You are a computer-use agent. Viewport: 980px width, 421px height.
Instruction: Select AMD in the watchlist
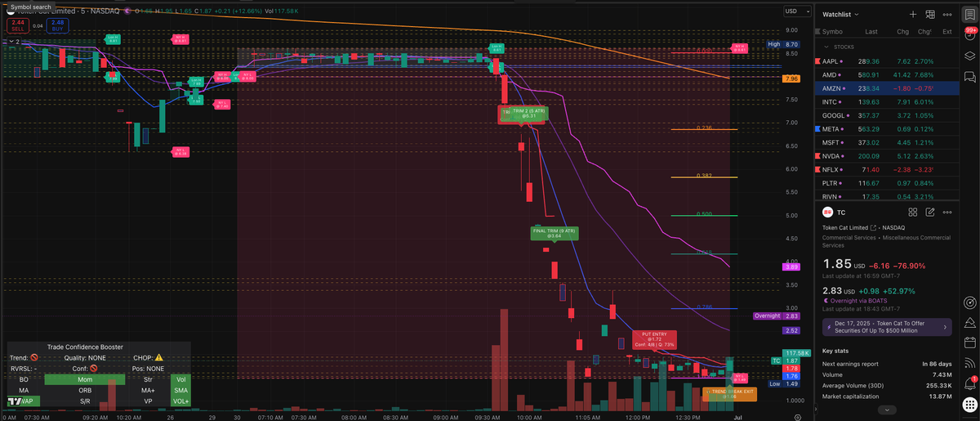tap(887, 74)
